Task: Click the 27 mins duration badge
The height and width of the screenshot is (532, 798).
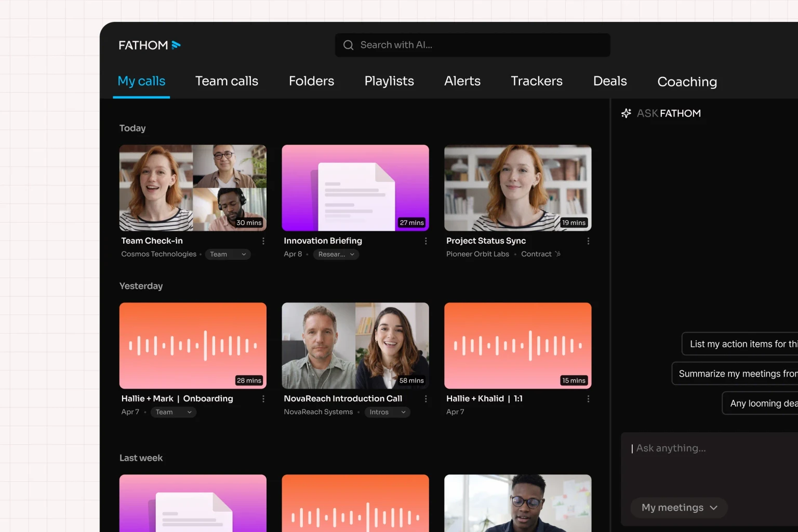Action: (411, 223)
